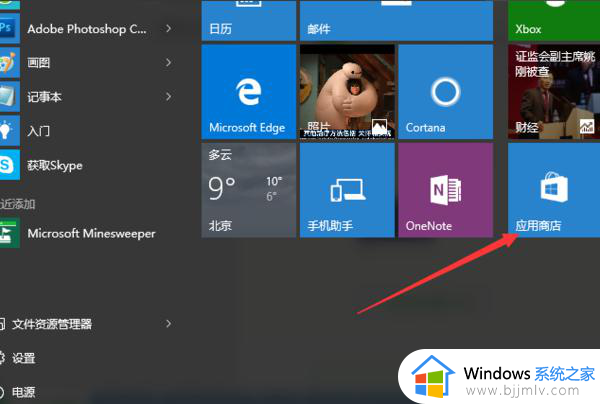
Task: Click the Skype logo icon
Action: 9,165
